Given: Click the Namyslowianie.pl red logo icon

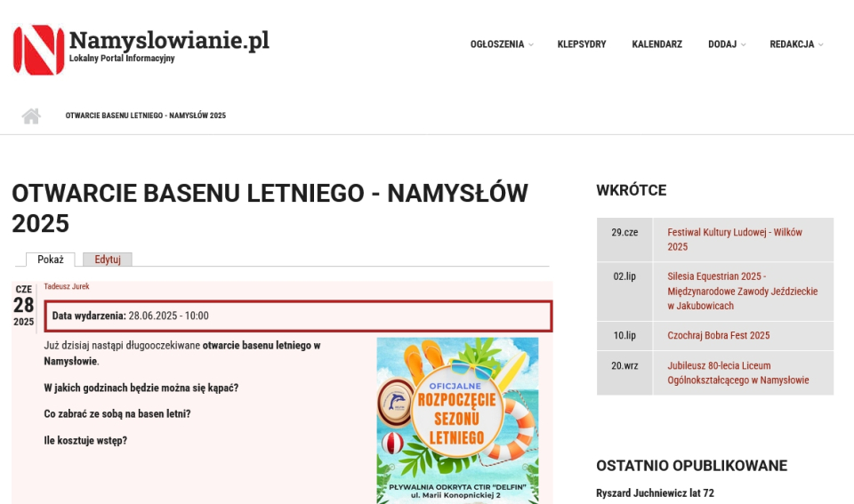Looking at the screenshot, I should (38, 50).
